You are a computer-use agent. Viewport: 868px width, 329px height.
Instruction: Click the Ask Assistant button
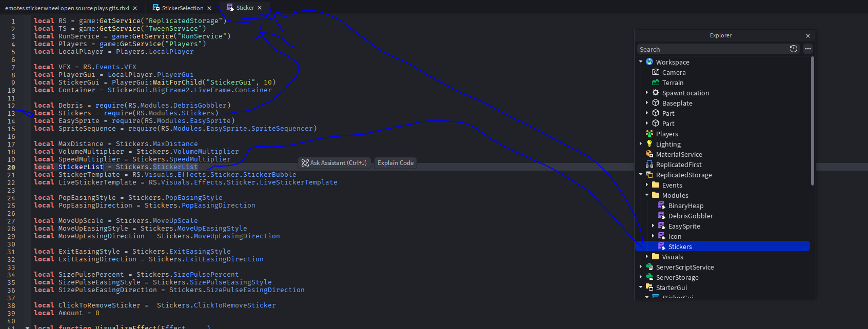point(334,163)
